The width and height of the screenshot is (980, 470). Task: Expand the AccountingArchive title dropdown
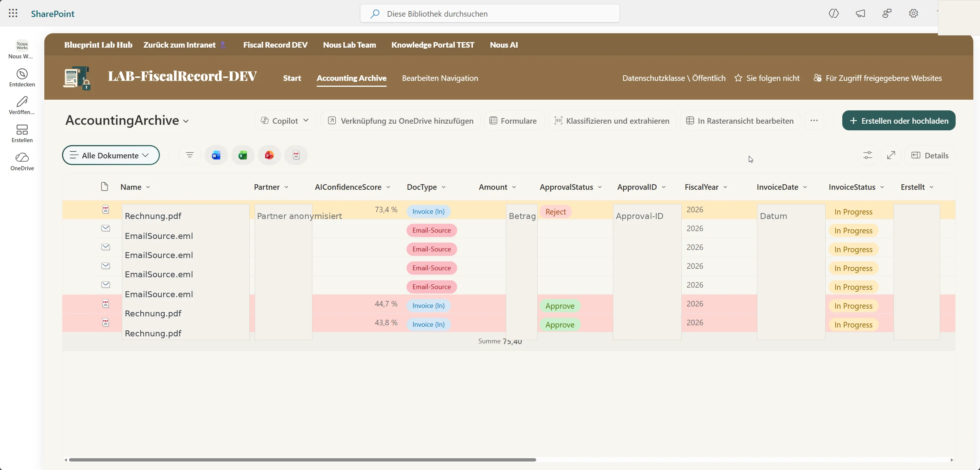(x=186, y=121)
